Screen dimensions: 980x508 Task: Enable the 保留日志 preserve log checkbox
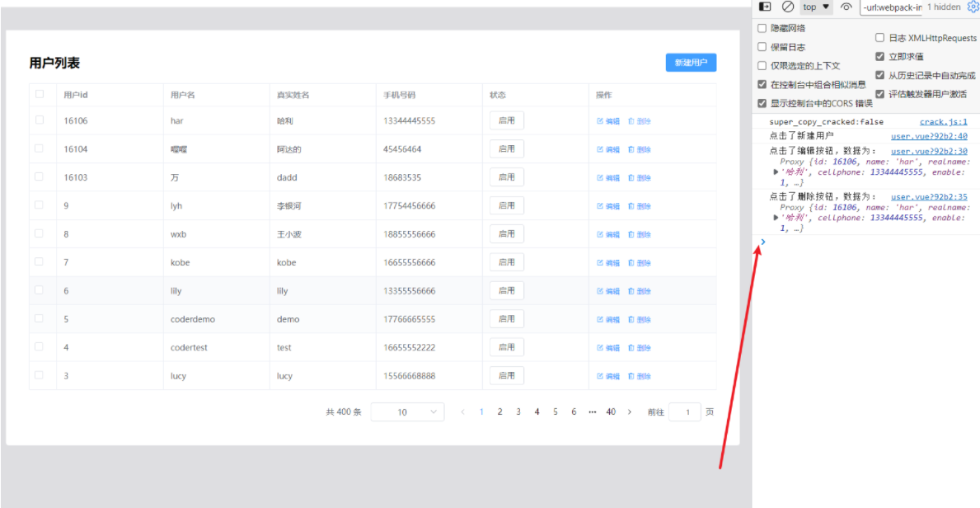(762, 47)
